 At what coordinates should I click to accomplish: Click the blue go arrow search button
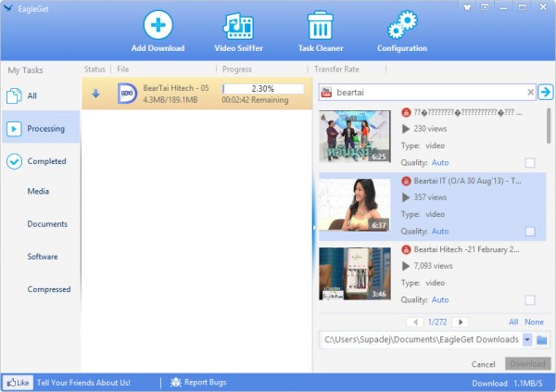pos(546,92)
